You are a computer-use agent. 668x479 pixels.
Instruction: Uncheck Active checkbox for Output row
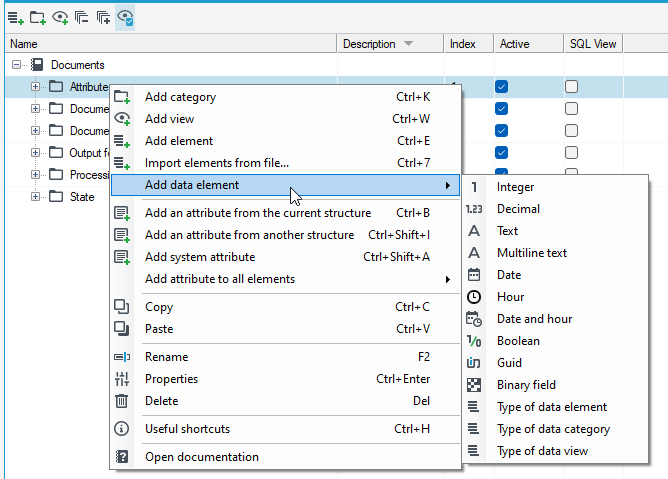tap(501, 153)
